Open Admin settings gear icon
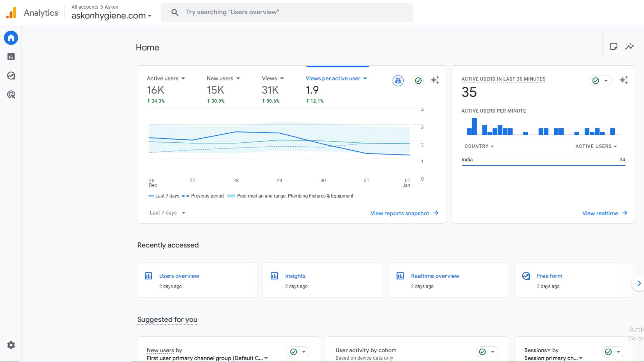Image resolution: width=644 pixels, height=362 pixels. pyautogui.click(x=11, y=345)
